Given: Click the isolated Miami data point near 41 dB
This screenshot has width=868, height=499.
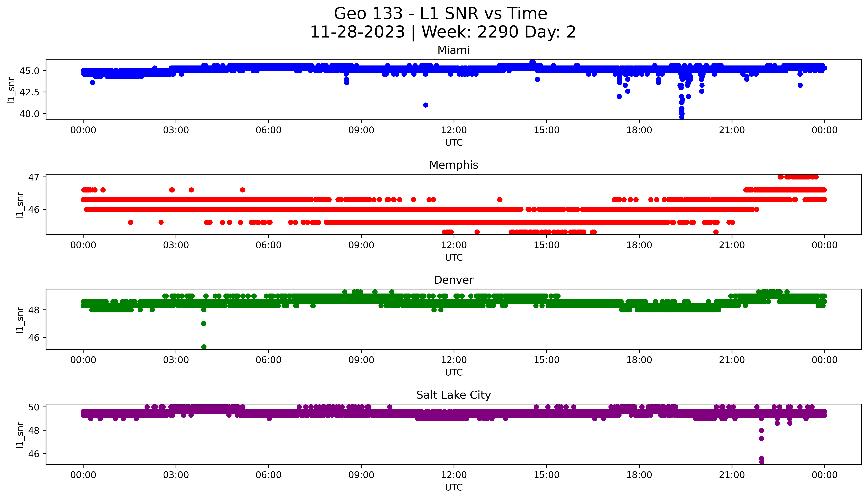Looking at the screenshot, I should [x=426, y=105].
